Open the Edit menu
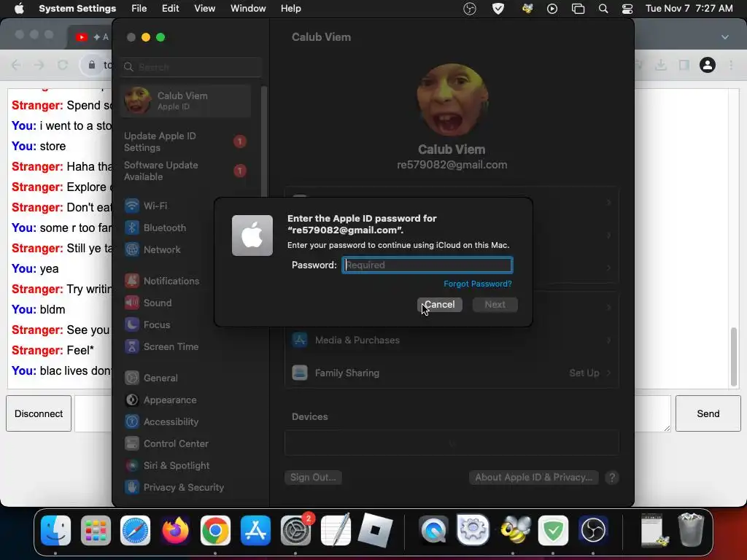The width and height of the screenshot is (747, 560). (170, 9)
